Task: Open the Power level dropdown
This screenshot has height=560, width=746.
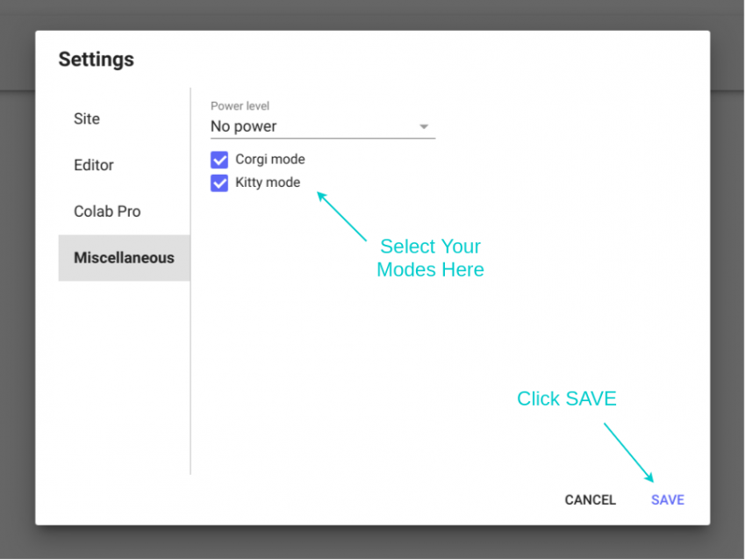Action: (x=322, y=126)
